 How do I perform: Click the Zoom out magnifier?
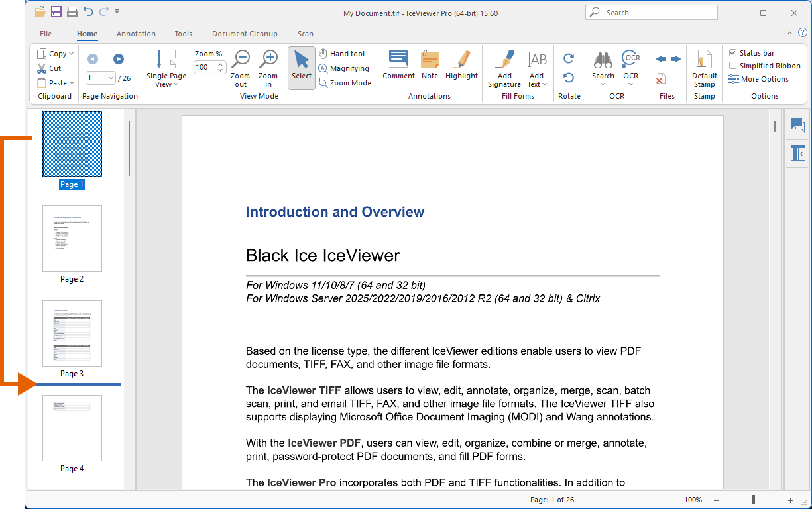pyautogui.click(x=241, y=69)
